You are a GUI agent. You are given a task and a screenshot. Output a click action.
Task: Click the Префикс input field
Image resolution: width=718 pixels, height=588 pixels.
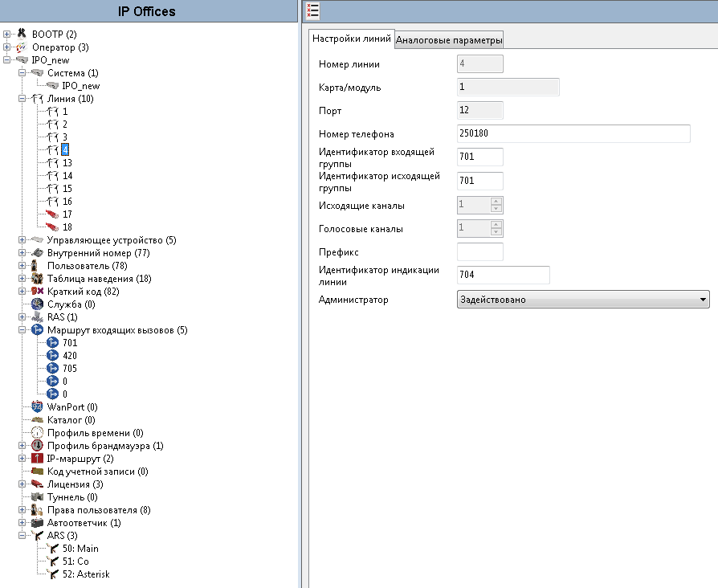pos(480,252)
